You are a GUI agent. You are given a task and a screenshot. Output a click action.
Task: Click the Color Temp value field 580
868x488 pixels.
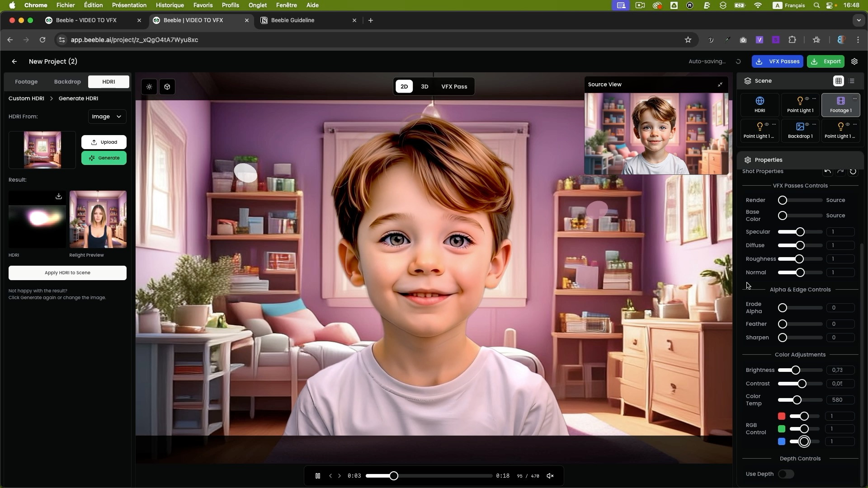(840, 400)
